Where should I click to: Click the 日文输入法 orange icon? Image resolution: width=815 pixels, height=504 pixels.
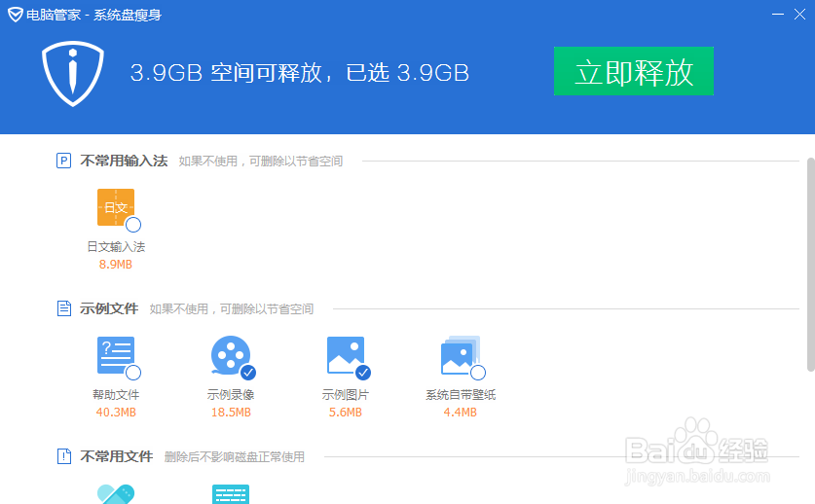coord(116,207)
